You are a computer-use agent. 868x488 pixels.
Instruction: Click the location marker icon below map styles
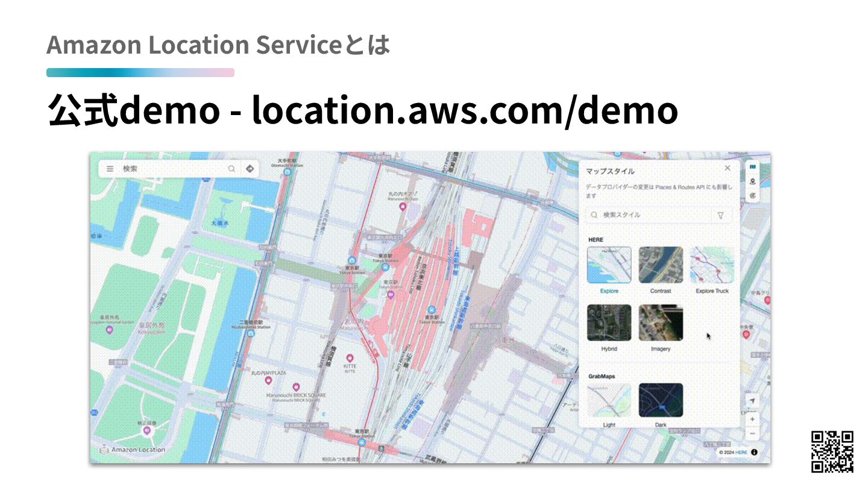click(752, 181)
